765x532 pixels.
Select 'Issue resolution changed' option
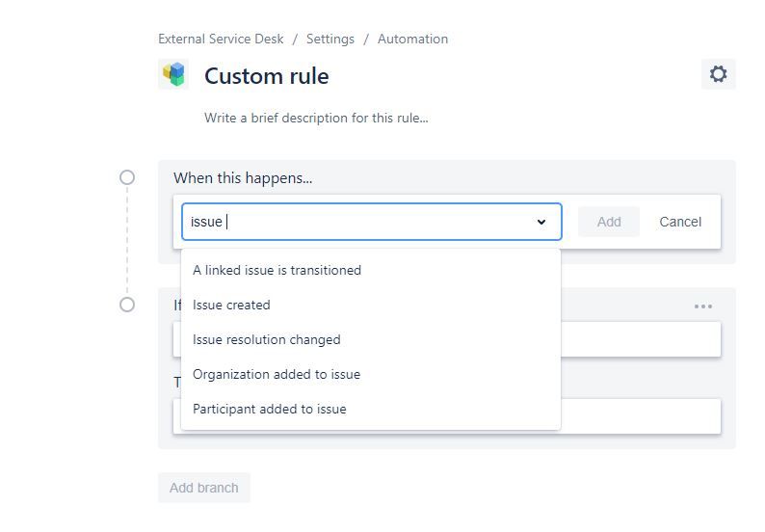pyautogui.click(x=266, y=339)
